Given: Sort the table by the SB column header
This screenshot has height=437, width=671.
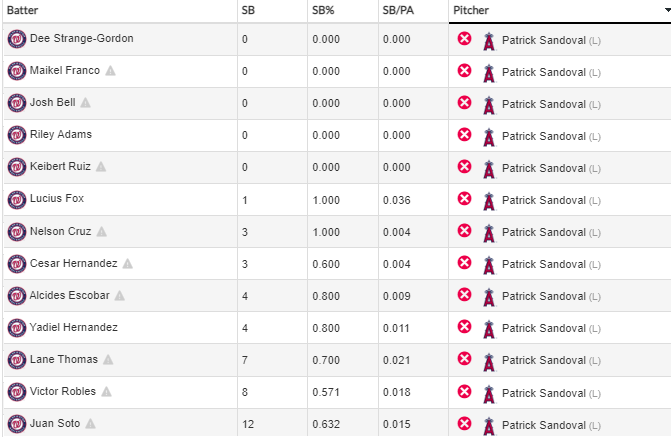Looking at the screenshot, I should pyautogui.click(x=247, y=9).
